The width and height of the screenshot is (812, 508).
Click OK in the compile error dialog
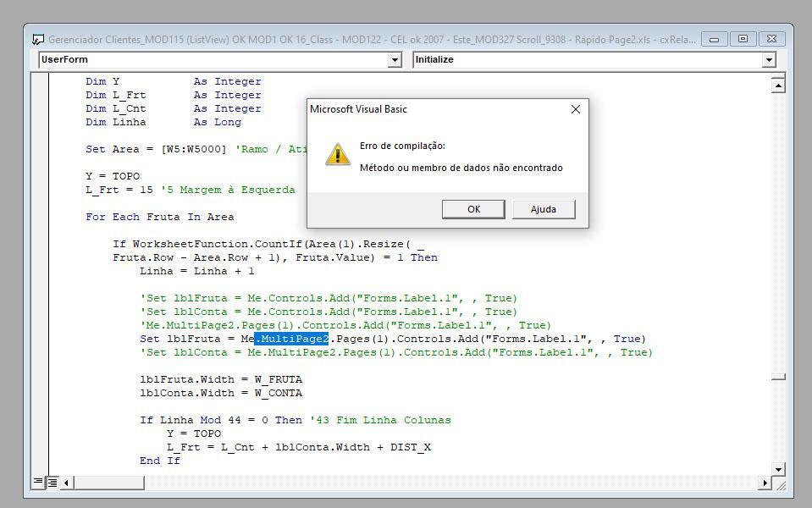(x=473, y=209)
